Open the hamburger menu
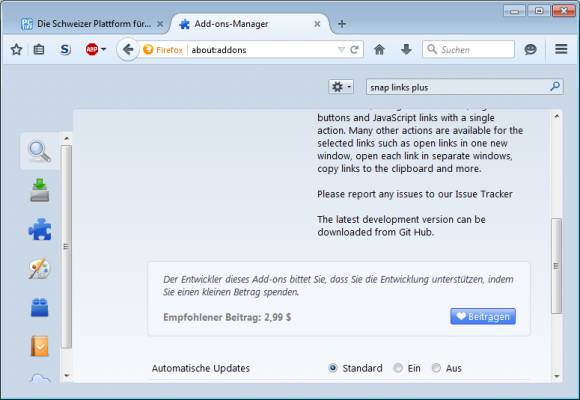The height and width of the screenshot is (400, 580). click(x=561, y=49)
